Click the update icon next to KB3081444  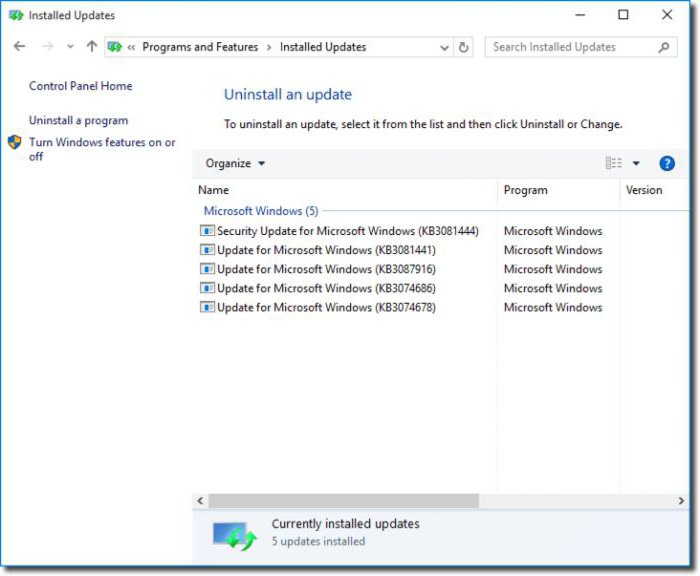[x=207, y=230]
